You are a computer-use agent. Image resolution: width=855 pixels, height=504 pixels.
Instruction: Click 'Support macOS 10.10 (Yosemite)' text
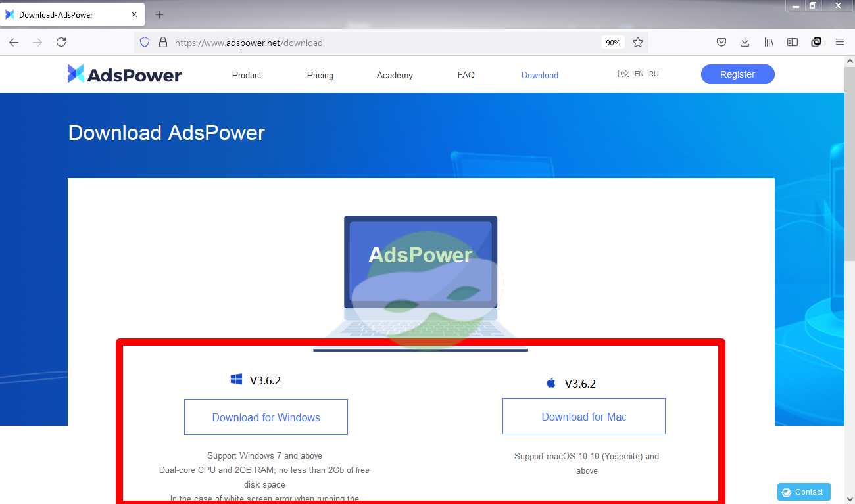point(587,456)
